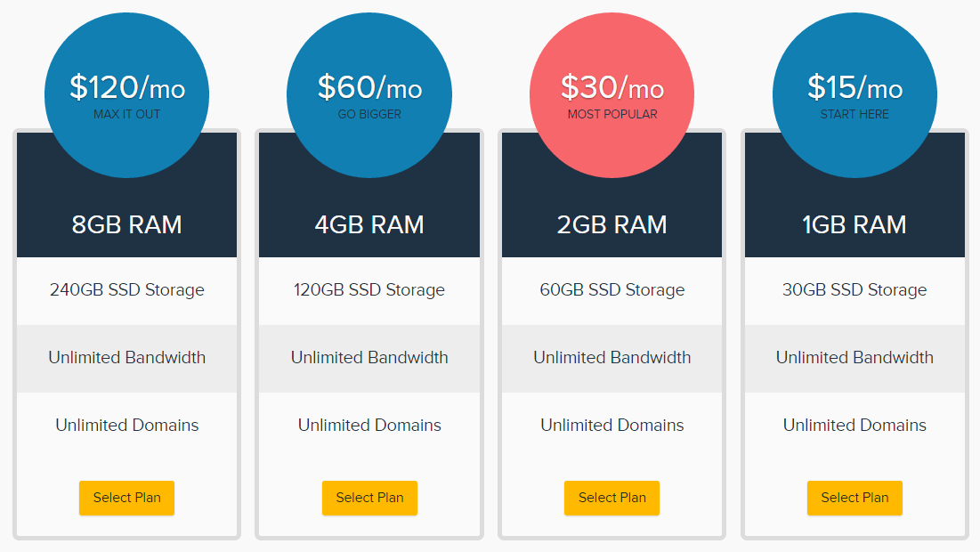Click the 240GB SSD Storage feature row
This screenshot has width=980, height=552.
click(126, 290)
